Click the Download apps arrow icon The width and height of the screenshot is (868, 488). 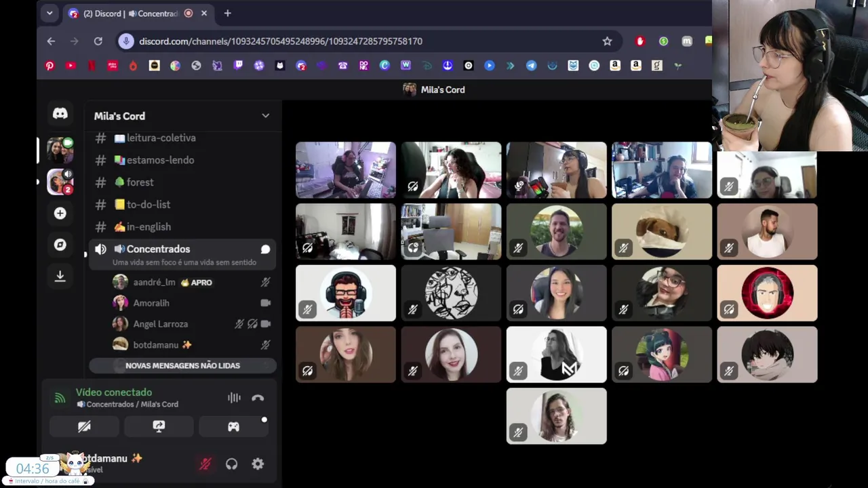coord(60,276)
